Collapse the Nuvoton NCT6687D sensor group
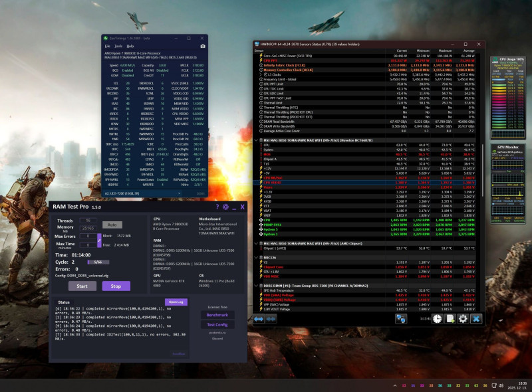The height and width of the screenshot is (392, 532). 256,140
